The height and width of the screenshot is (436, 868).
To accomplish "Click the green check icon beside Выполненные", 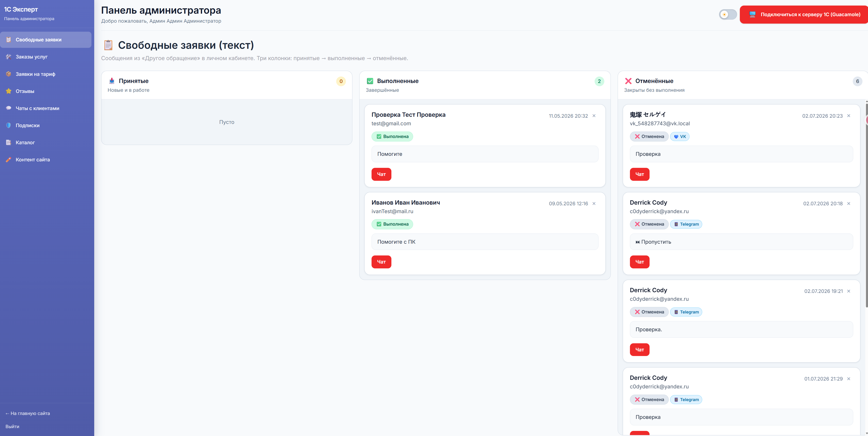I will tap(370, 81).
